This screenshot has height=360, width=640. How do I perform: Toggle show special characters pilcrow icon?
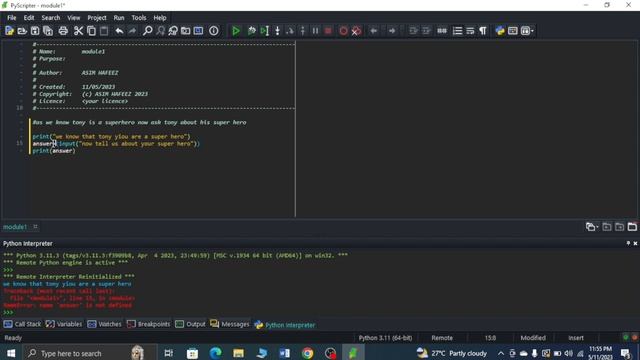tap(483, 31)
